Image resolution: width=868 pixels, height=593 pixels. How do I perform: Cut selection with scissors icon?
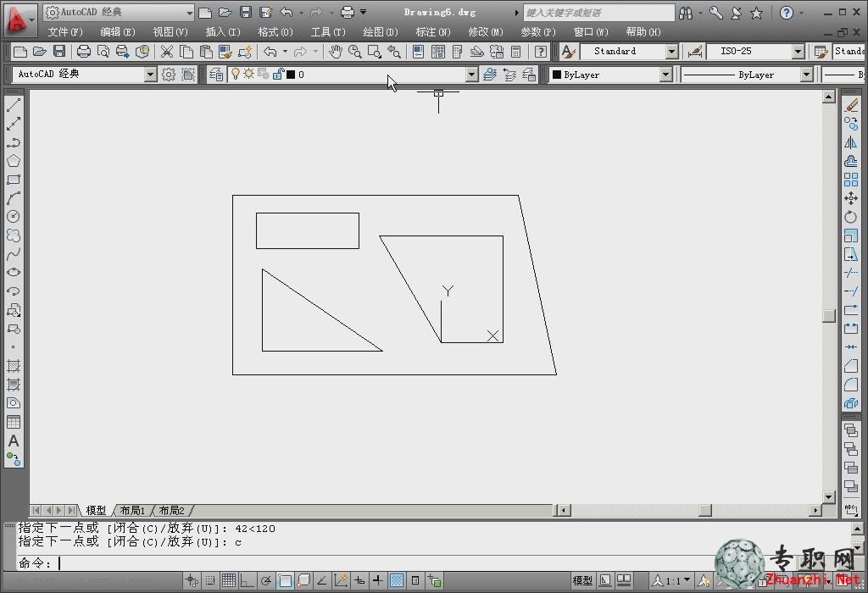(167, 52)
